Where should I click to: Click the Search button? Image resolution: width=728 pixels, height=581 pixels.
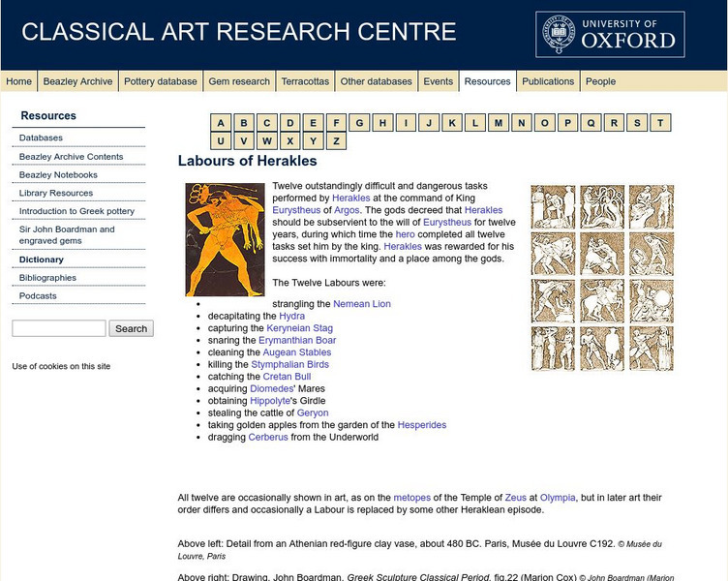[131, 328]
